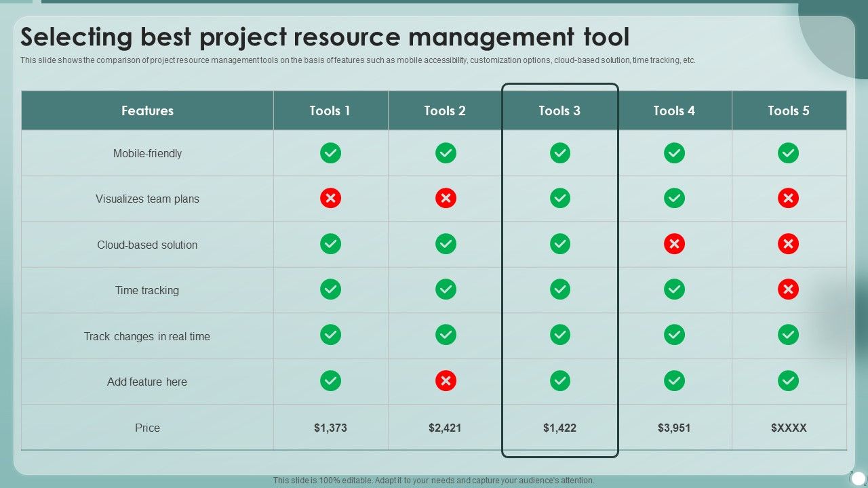This screenshot has width=868, height=488.
Task: Click the green check for Tools 1 Mobile-friendly
Action: (330, 153)
